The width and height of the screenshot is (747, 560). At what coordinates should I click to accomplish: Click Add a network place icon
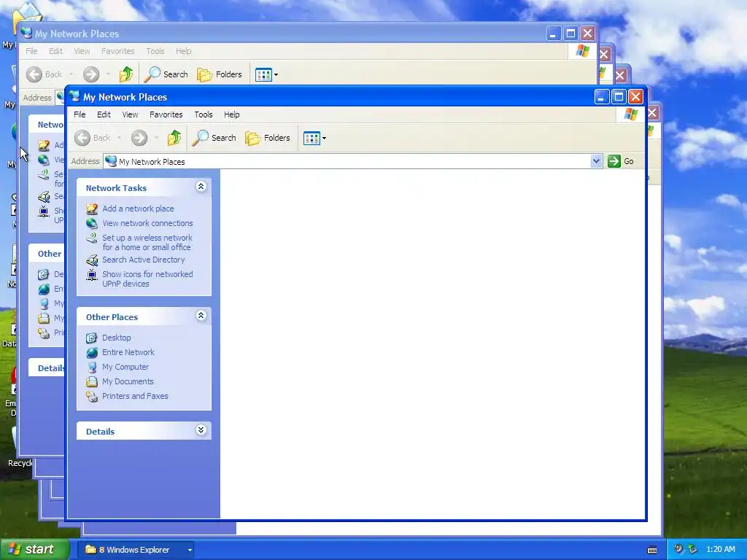pyautogui.click(x=91, y=209)
